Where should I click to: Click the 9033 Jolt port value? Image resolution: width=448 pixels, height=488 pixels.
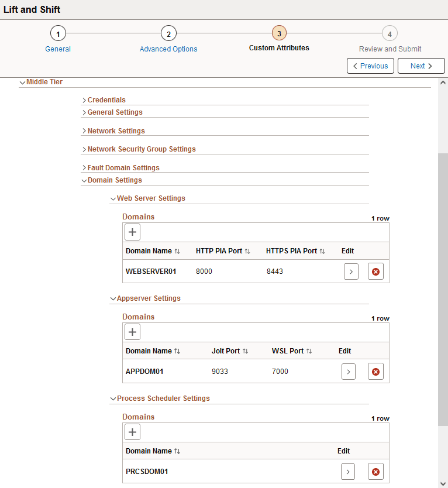click(x=220, y=372)
